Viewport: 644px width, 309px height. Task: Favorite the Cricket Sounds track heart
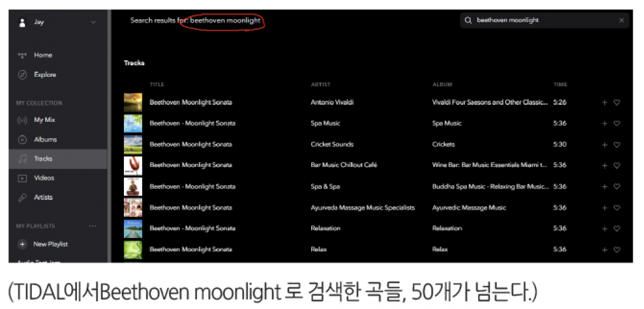(x=617, y=145)
